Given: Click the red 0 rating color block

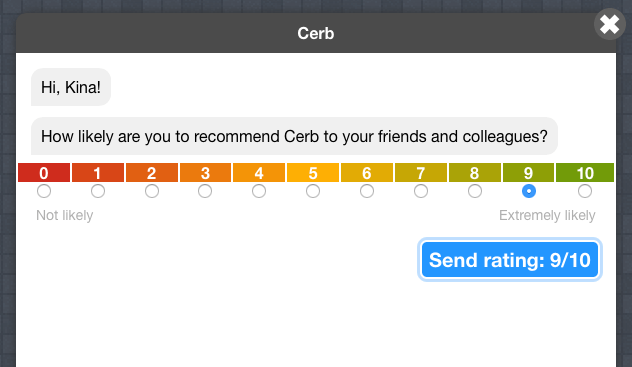Looking at the screenshot, I should [44, 173].
